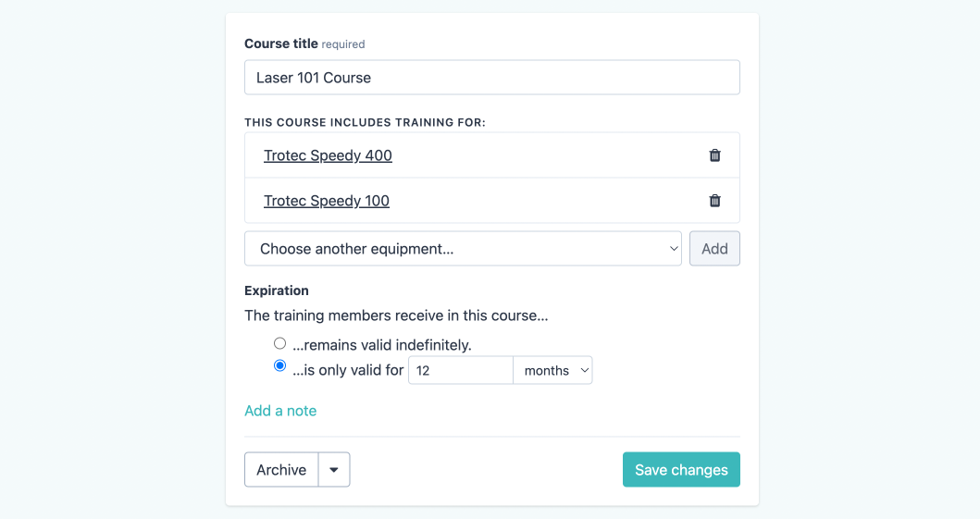Open the Archive button's caret menu

tap(334, 470)
